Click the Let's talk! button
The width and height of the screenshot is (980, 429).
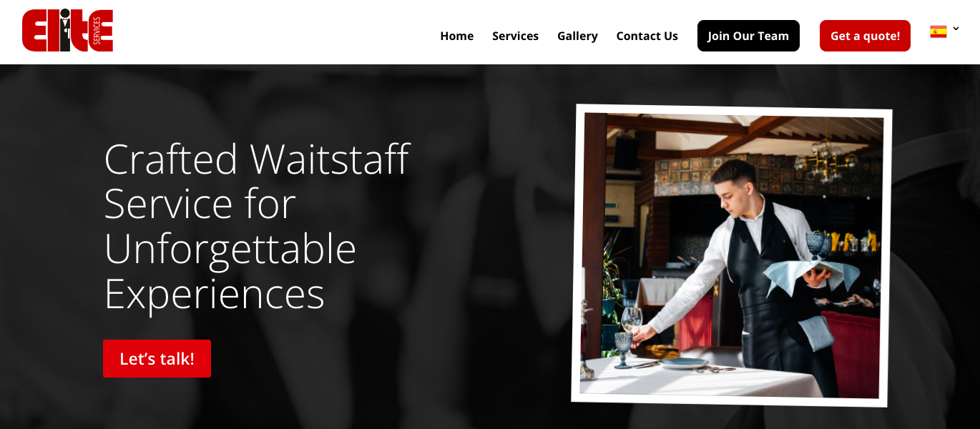(157, 358)
